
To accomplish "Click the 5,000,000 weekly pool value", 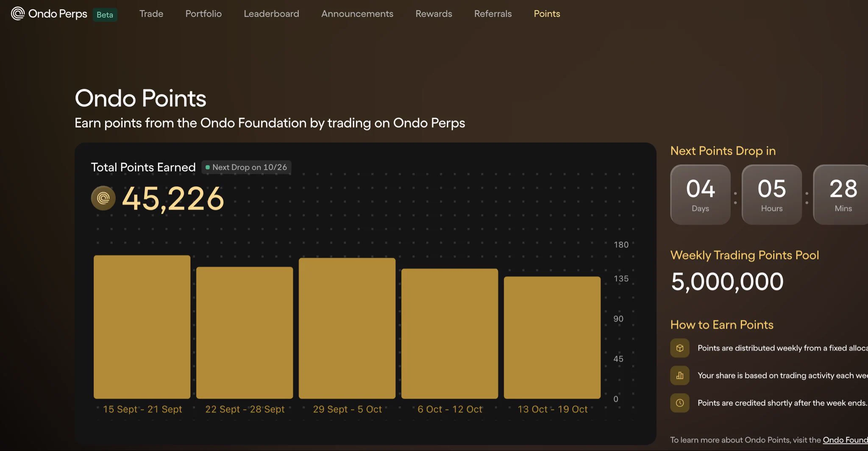I will tap(727, 282).
